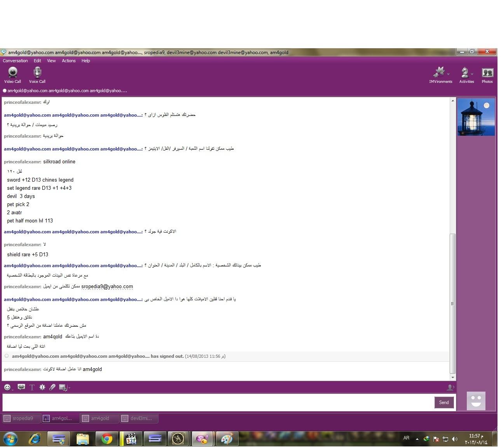Click the Windows Start orb
The width and height of the screenshot is (501, 448).
[x=10, y=439]
